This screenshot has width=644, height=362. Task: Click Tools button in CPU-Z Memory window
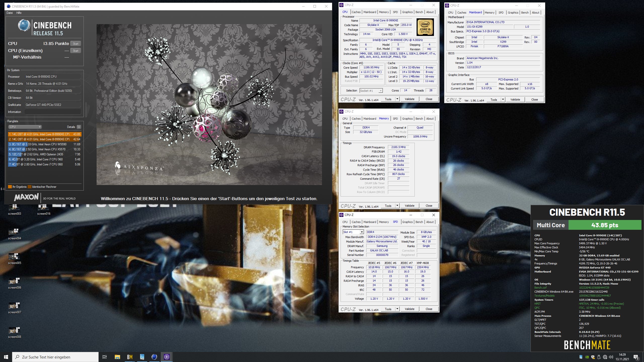pyautogui.click(x=388, y=206)
